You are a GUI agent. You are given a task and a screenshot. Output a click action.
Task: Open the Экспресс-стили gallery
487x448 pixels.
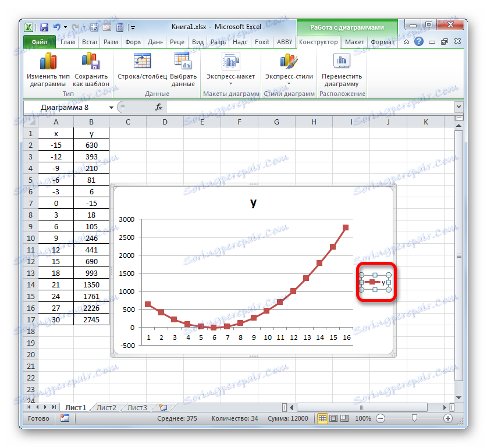[289, 69]
